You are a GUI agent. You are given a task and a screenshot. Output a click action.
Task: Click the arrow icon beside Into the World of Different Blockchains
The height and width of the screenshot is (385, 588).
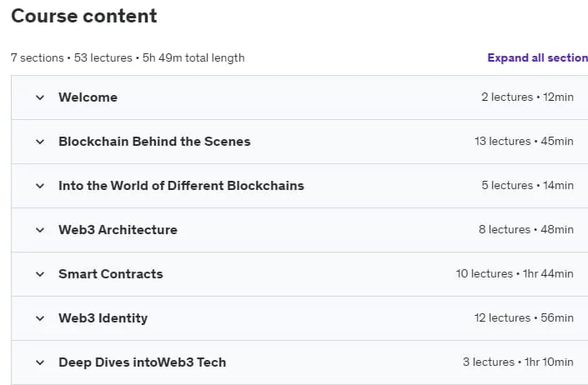[40, 186]
